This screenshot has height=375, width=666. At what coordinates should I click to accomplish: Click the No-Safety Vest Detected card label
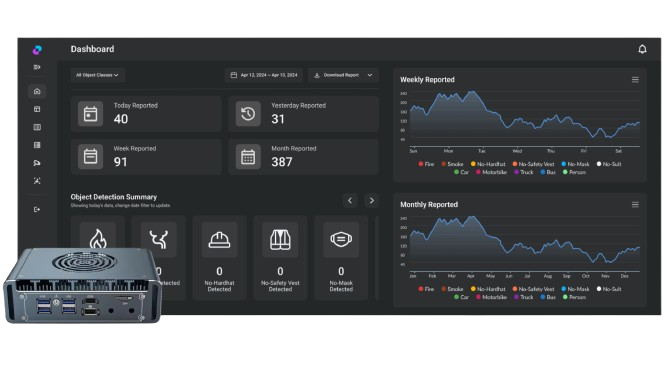click(x=280, y=286)
